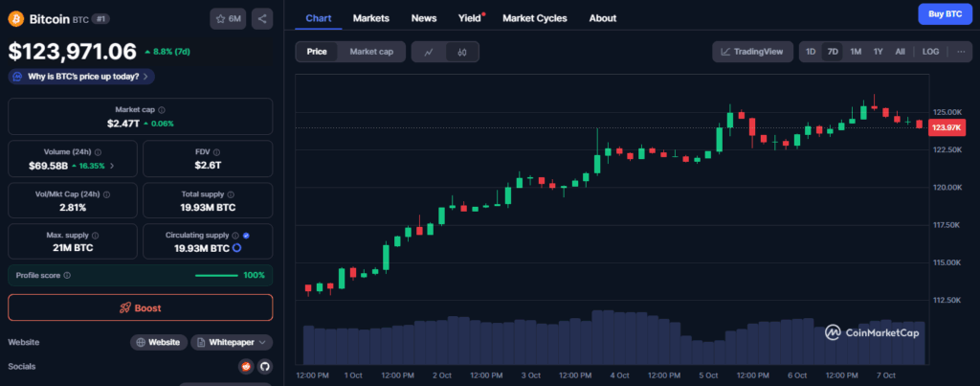Click the Buy BTC button

[945, 13]
